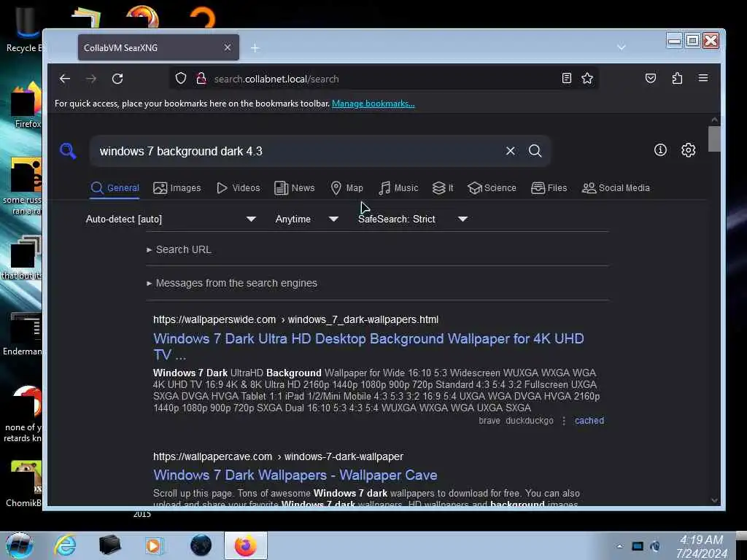Go back with the browser back arrow
747x560 pixels.
pos(65,79)
